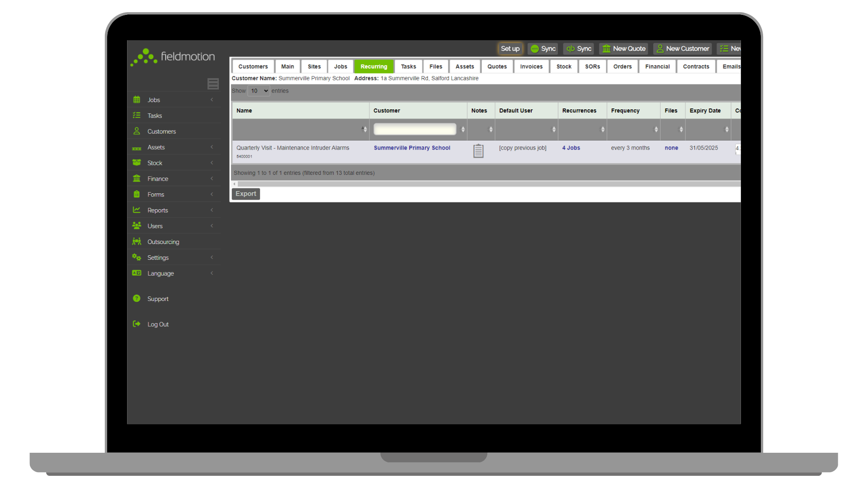Click the Support question mark icon
This screenshot has height=488, width=868.
137,298
